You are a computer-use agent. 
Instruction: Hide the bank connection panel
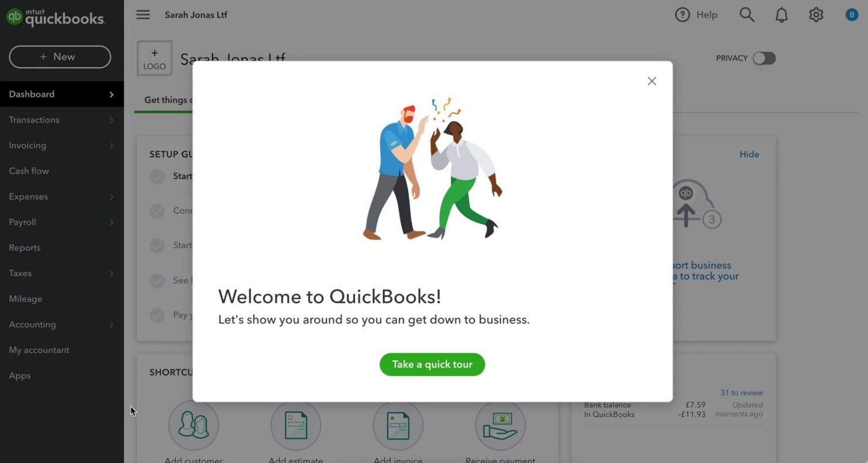(x=749, y=154)
